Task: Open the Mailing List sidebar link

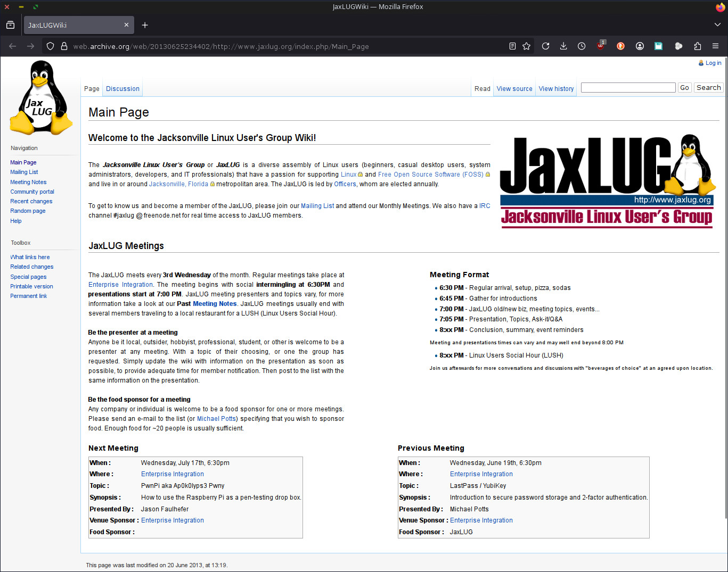Action: (24, 172)
